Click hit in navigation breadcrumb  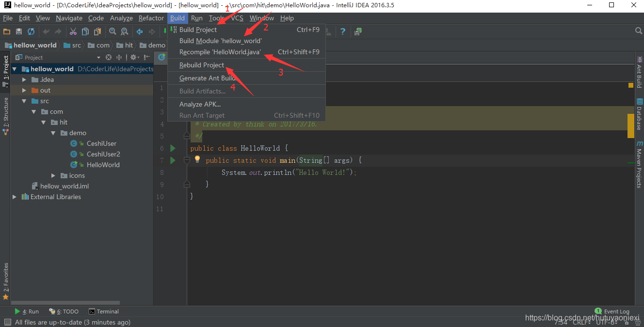[125, 45]
